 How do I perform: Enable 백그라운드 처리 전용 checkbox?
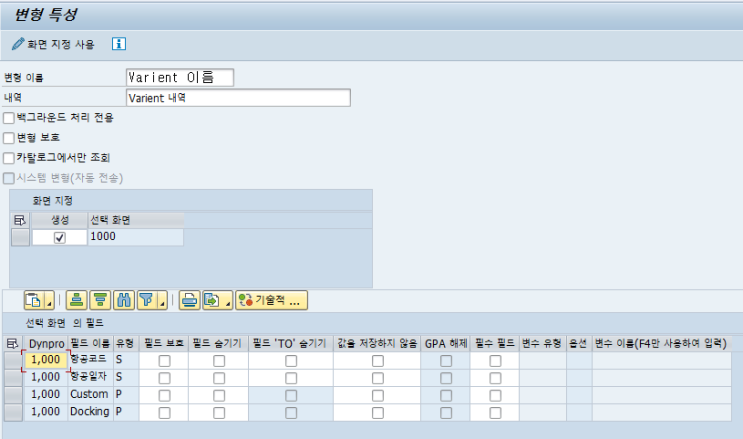pos(9,118)
